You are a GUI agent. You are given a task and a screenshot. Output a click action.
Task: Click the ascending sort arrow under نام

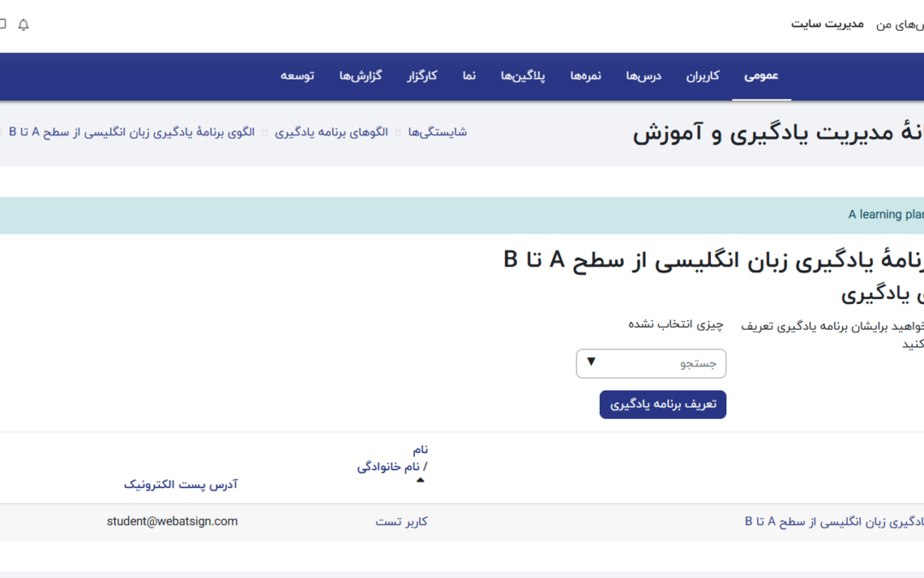coord(420,480)
